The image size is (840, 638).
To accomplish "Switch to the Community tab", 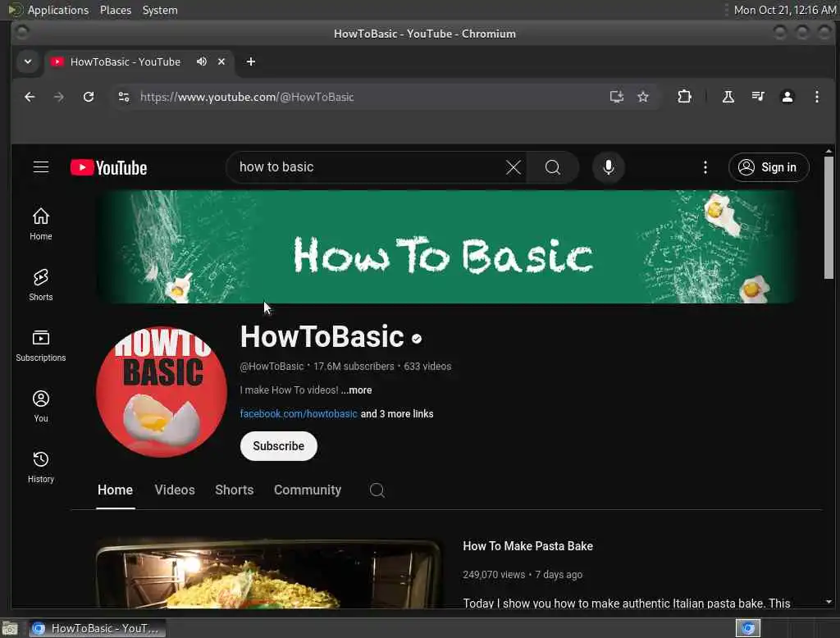I will [308, 490].
